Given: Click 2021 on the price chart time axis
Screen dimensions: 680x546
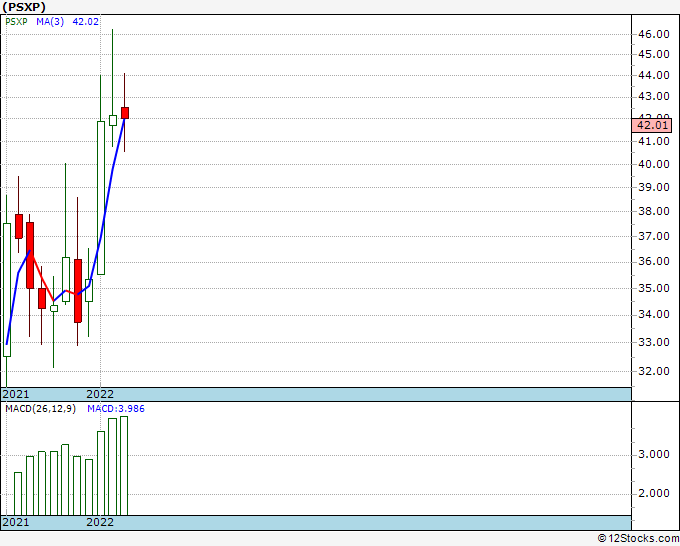Looking at the screenshot, I should [x=16, y=394].
